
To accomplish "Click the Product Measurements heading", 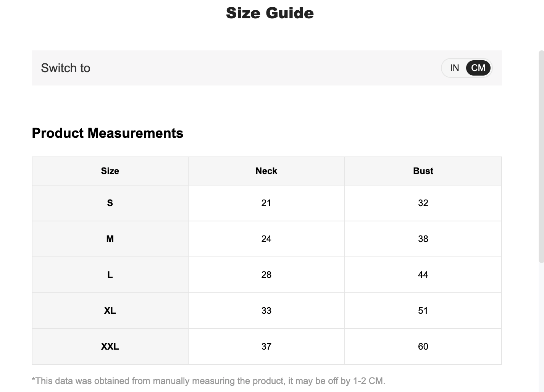I will pos(108,133).
